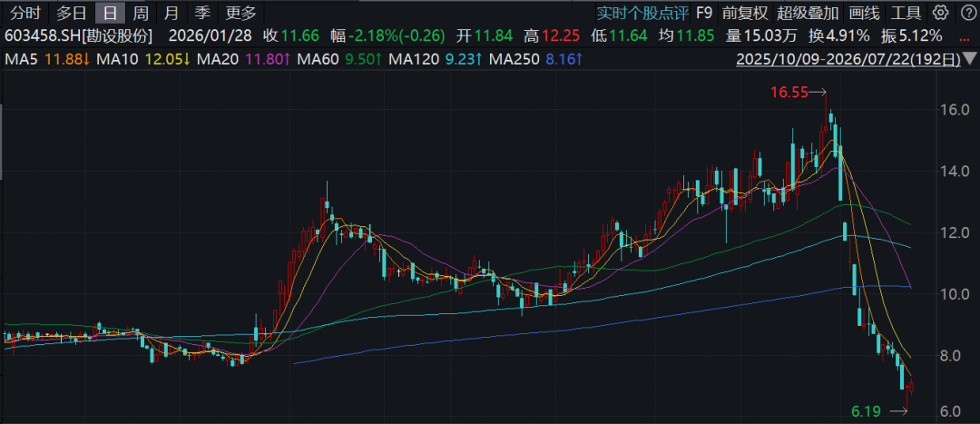Click the change value 幅 -2.18%(-0.26)
The height and width of the screenshot is (424, 980).
click(387, 36)
